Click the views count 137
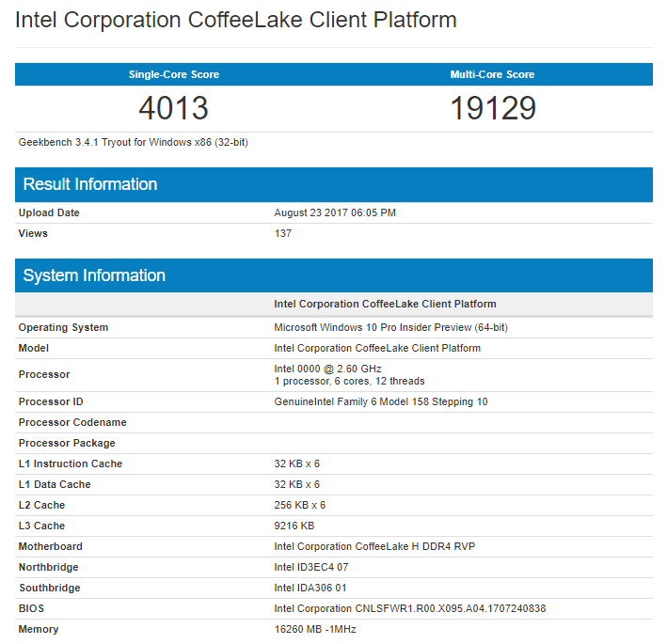The height and width of the screenshot is (644, 667). [x=283, y=233]
